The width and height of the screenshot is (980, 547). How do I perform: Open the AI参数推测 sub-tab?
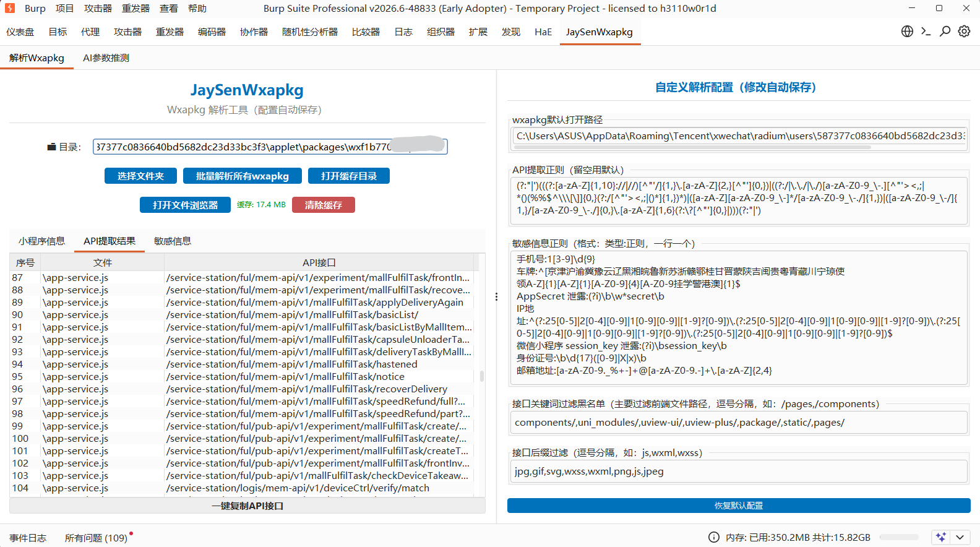click(106, 58)
